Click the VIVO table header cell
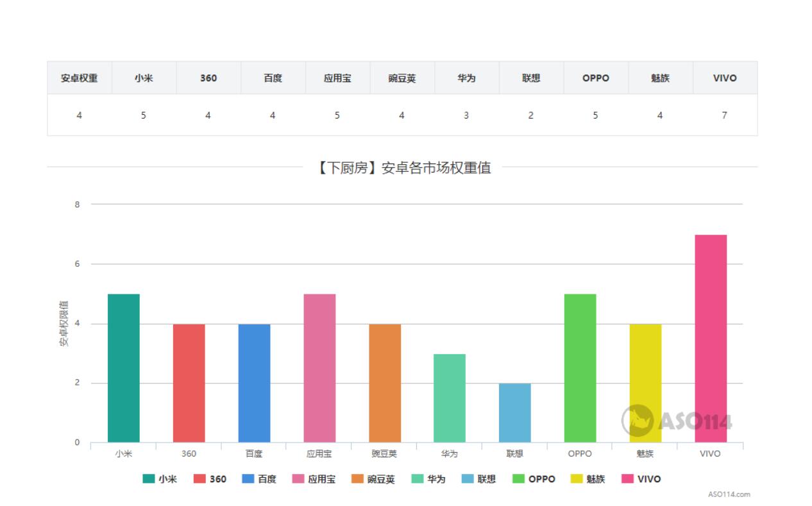 [x=725, y=78]
